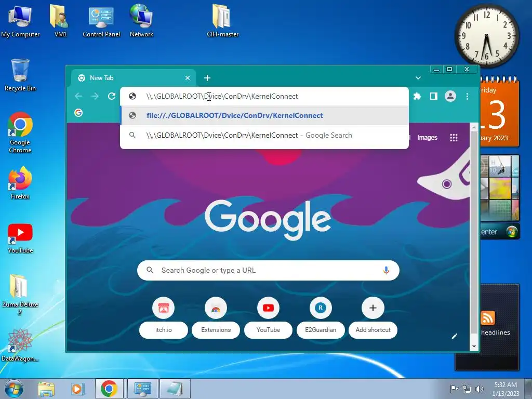The width and height of the screenshot is (532, 399).
Task: Click the slideshow picture gadget
Action: point(499,188)
